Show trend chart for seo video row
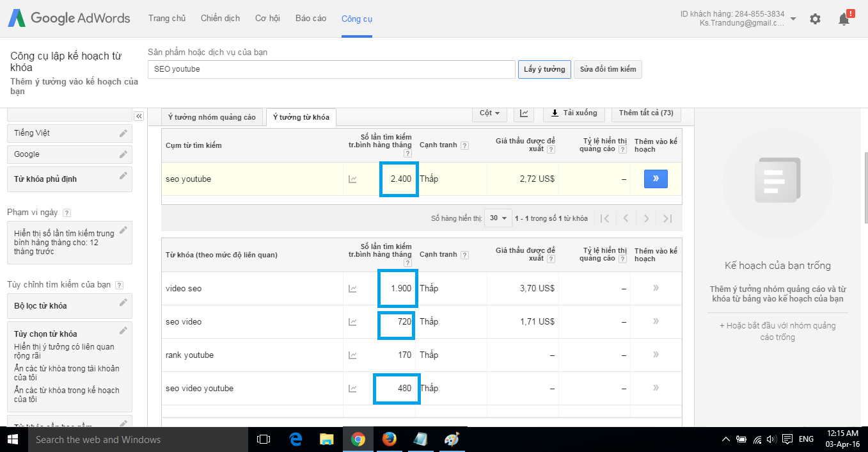 [x=352, y=322]
